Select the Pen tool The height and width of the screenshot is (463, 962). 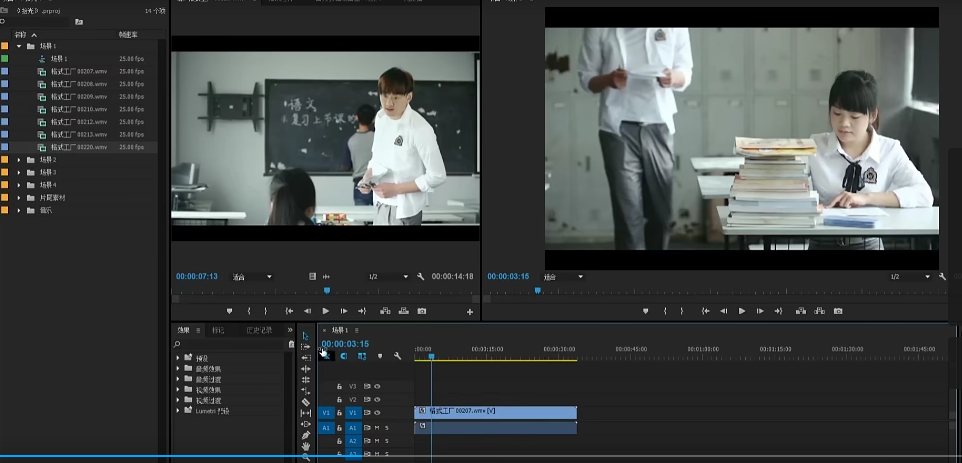pyautogui.click(x=306, y=435)
